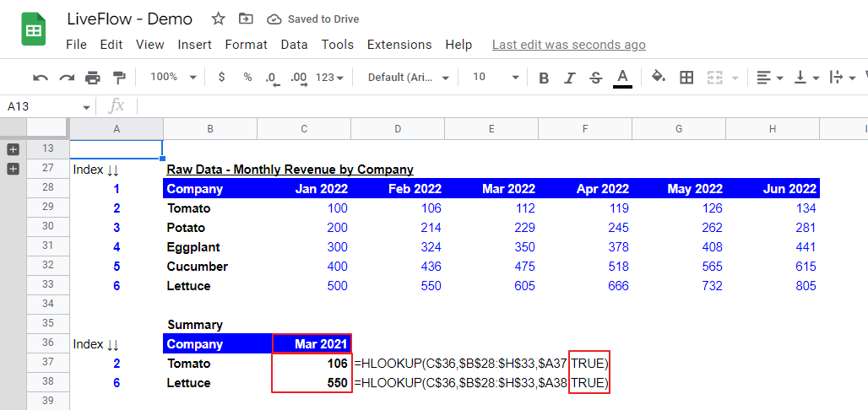Click the Jan 2022 header cell
Viewport: 868px width, 410px height.
pos(304,189)
